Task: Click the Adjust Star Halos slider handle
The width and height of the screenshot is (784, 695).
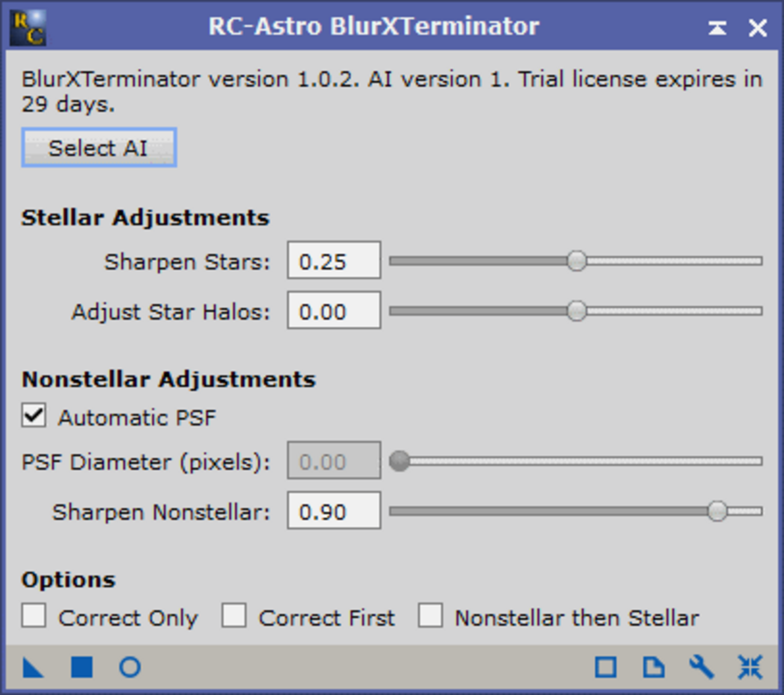Action: pyautogui.click(x=577, y=311)
